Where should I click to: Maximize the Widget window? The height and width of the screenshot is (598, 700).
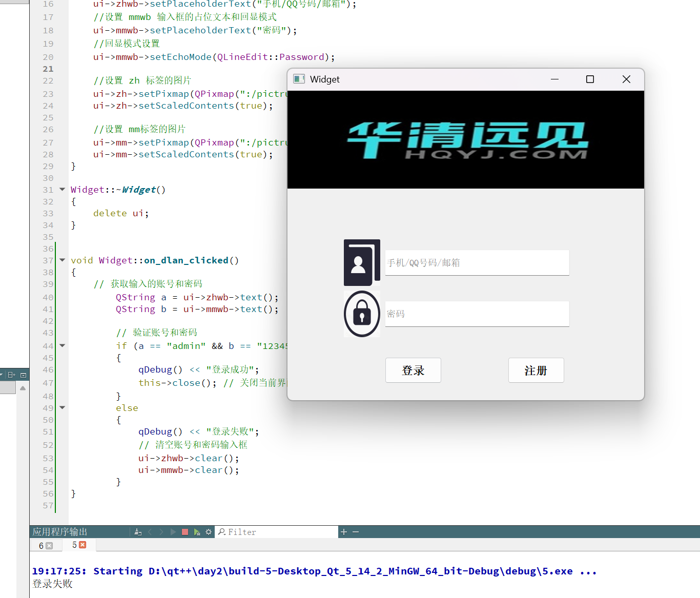590,79
